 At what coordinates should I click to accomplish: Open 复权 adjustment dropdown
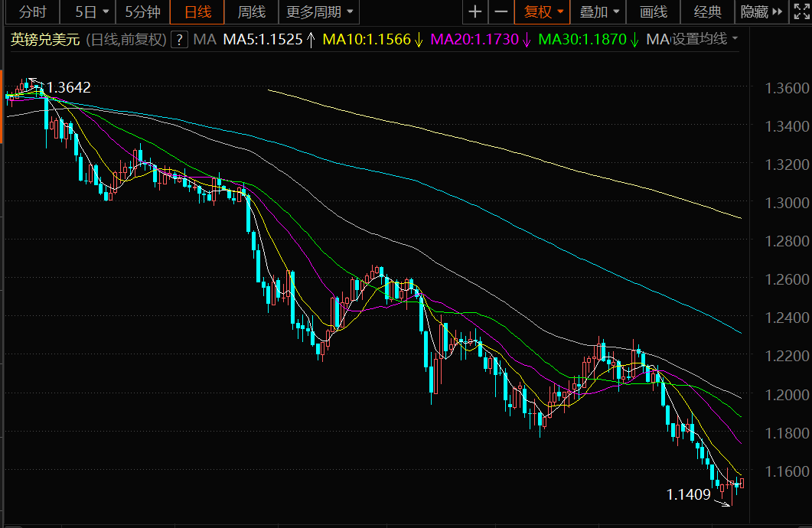[x=542, y=12]
